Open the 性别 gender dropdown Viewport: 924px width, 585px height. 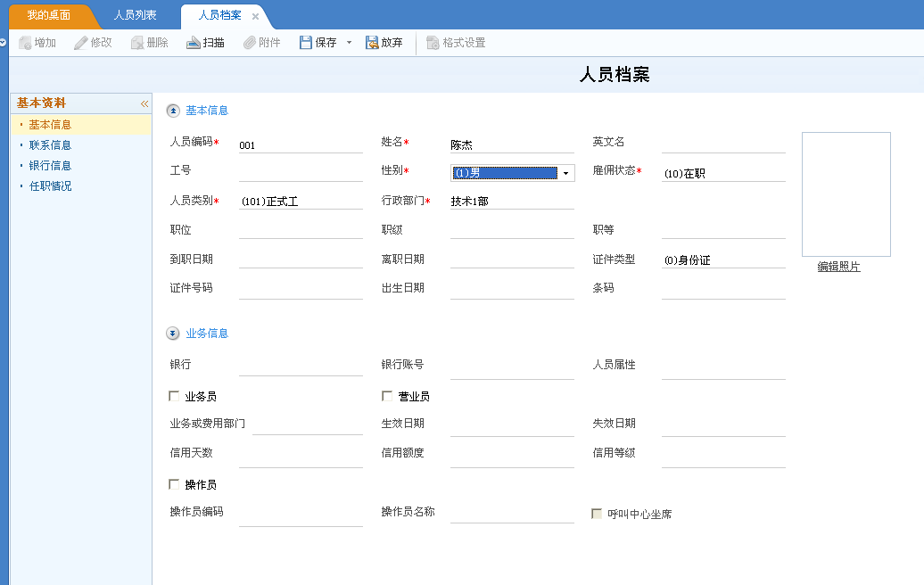click(x=565, y=172)
